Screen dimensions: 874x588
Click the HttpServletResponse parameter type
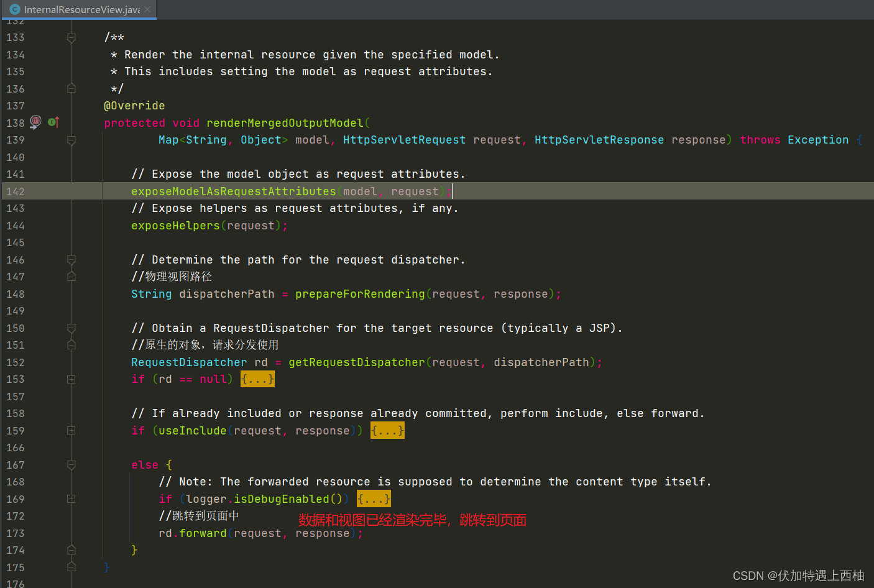pyautogui.click(x=599, y=140)
